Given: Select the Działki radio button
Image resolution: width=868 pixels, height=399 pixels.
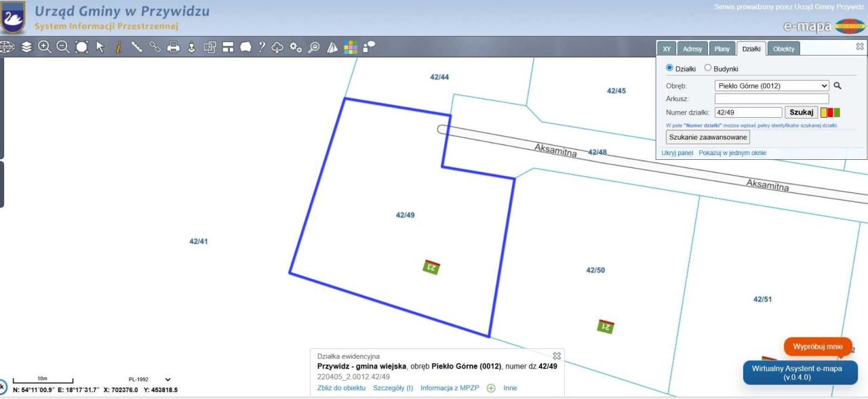Looking at the screenshot, I should pyautogui.click(x=670, y=68).
